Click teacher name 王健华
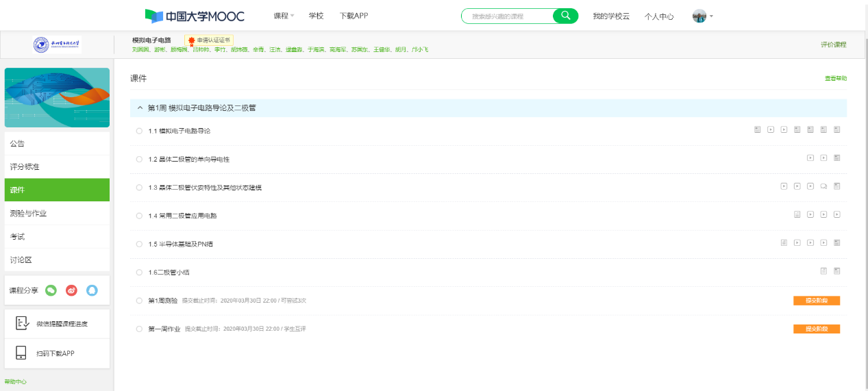 pos(382,49)
